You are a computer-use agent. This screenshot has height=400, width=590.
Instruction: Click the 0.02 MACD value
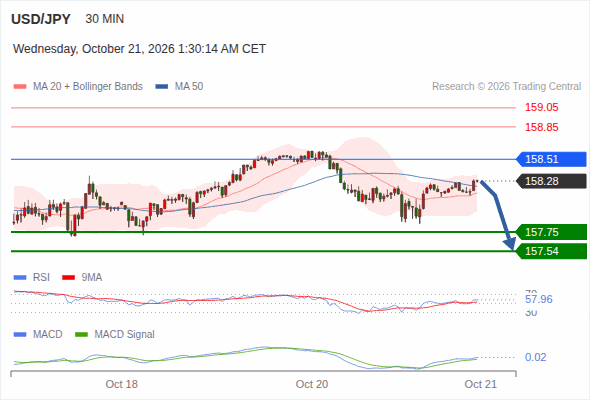pos(535,357)
